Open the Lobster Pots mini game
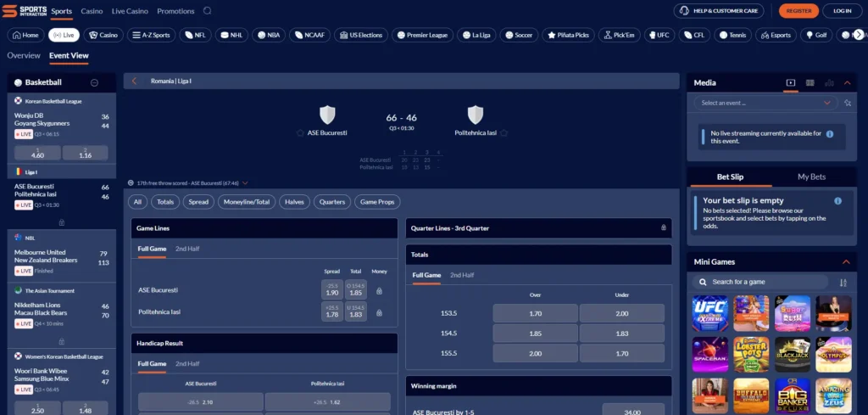 pyautogui.click(x=751, y=355)
